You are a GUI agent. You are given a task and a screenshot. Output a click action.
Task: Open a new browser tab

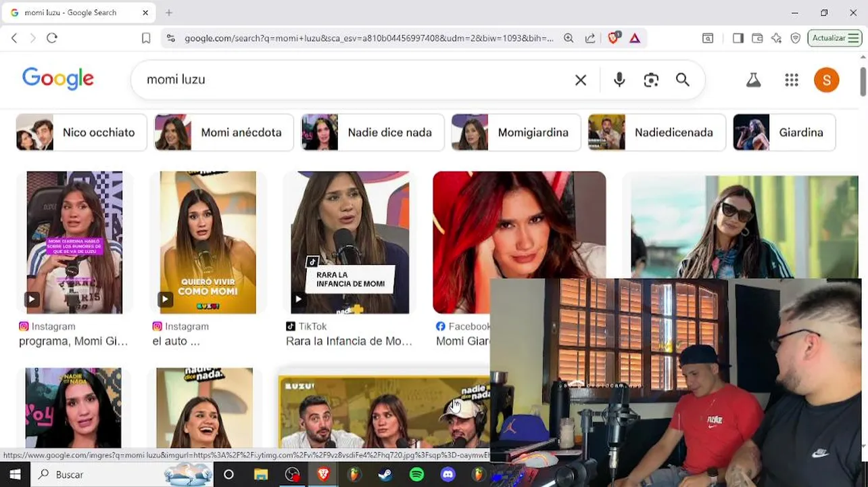(169, 13)
